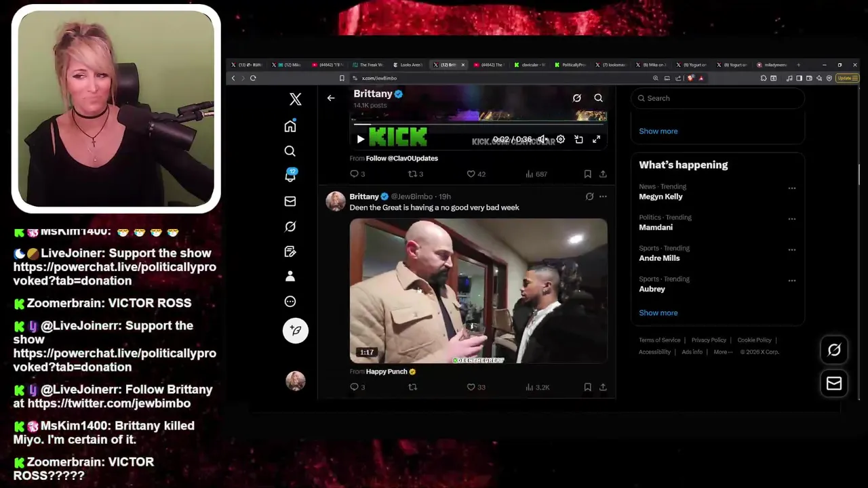The width and height of the screenshot is (868, 488).
Task: Bookmark the Kick video post
Action: click(x=587, y=174)
